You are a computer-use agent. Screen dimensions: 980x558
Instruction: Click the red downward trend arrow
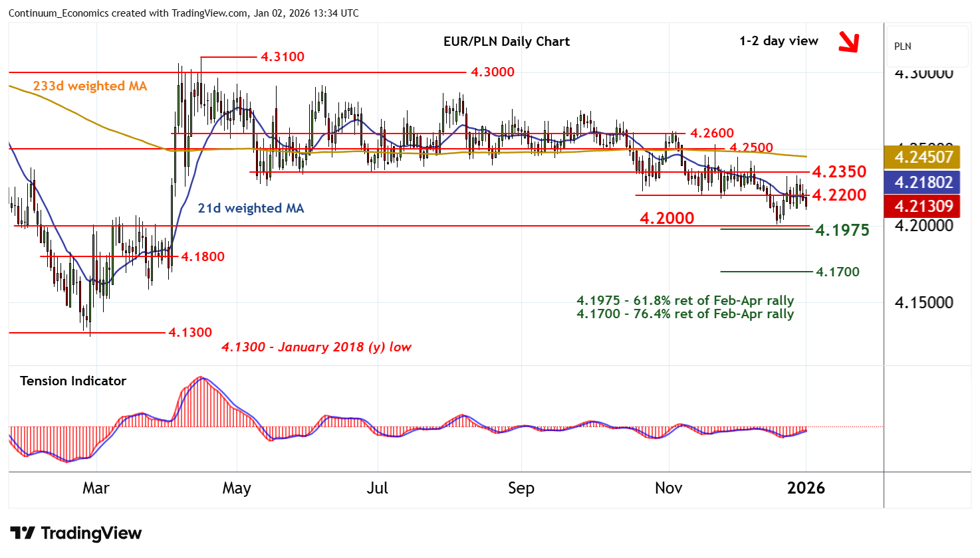[x=848, y=42]
